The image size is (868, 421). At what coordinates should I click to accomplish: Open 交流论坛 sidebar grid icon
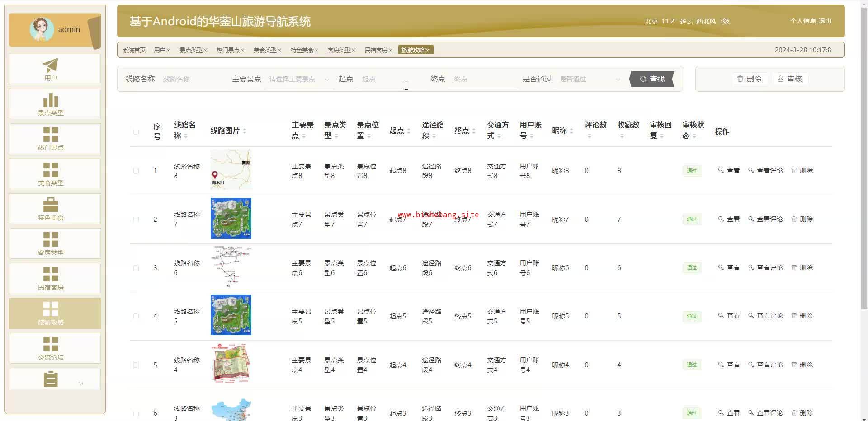(x=50, y=344)
